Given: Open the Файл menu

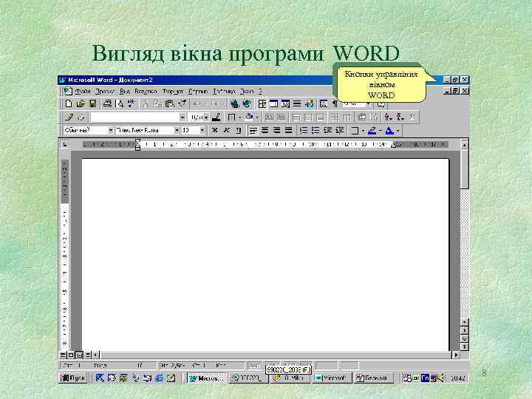Looking at the screenshot, I should click(83, 92).
